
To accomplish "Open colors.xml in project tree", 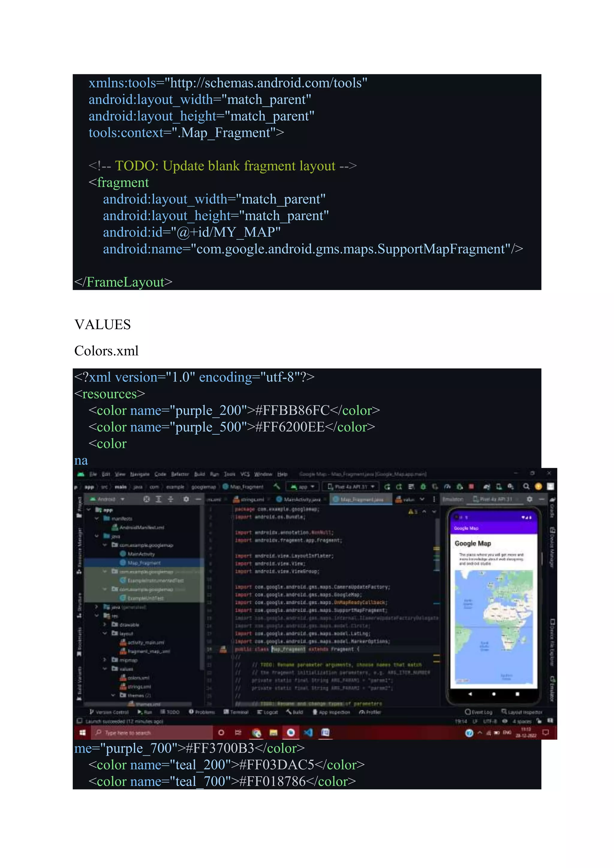I will (135, 677).
